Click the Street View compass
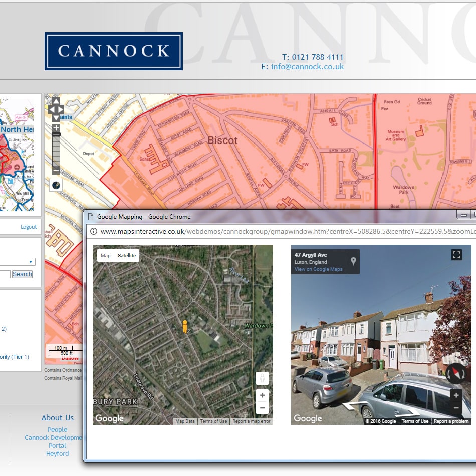 click(x=456, y=373)
